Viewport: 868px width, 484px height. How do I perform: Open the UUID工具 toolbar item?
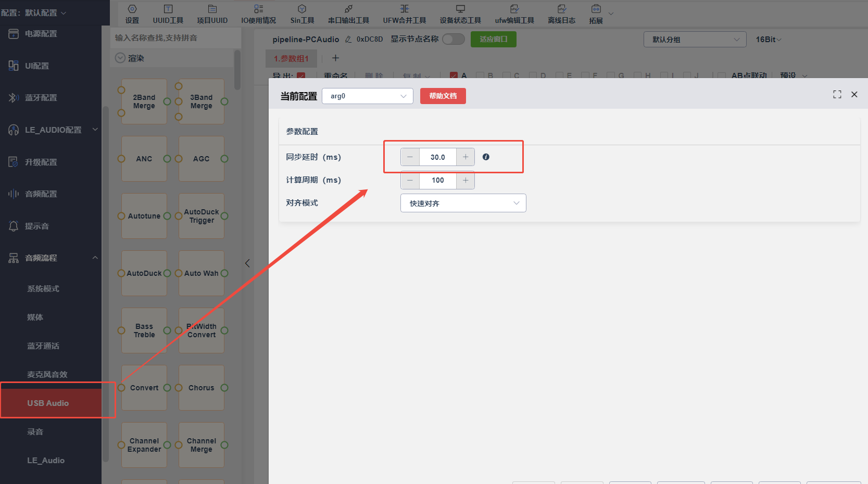coord(168,14)
